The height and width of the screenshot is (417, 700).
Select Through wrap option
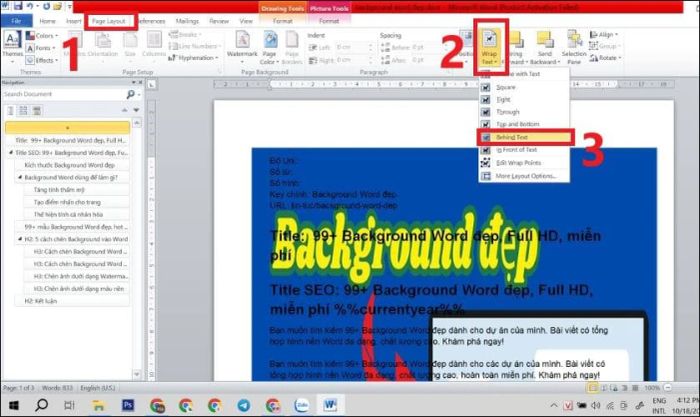(x=524, y=112)
